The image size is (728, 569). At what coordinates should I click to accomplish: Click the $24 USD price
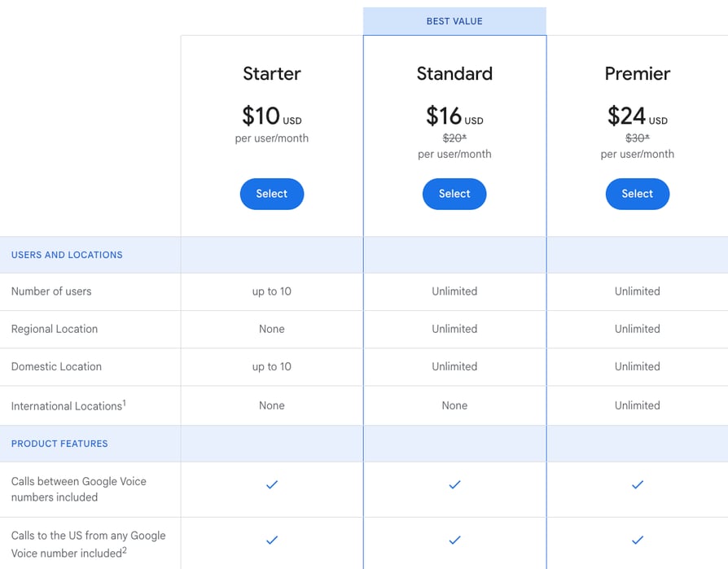click(x=638, y=116)
